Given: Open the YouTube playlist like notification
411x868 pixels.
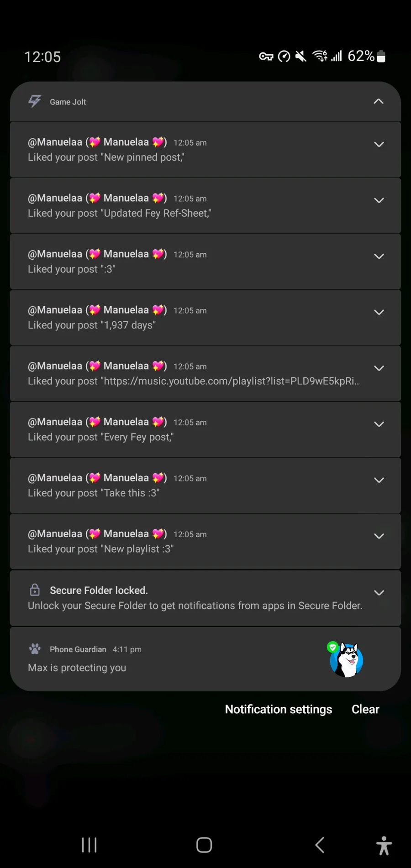Looking at the screenshot, I should (183, 374).
